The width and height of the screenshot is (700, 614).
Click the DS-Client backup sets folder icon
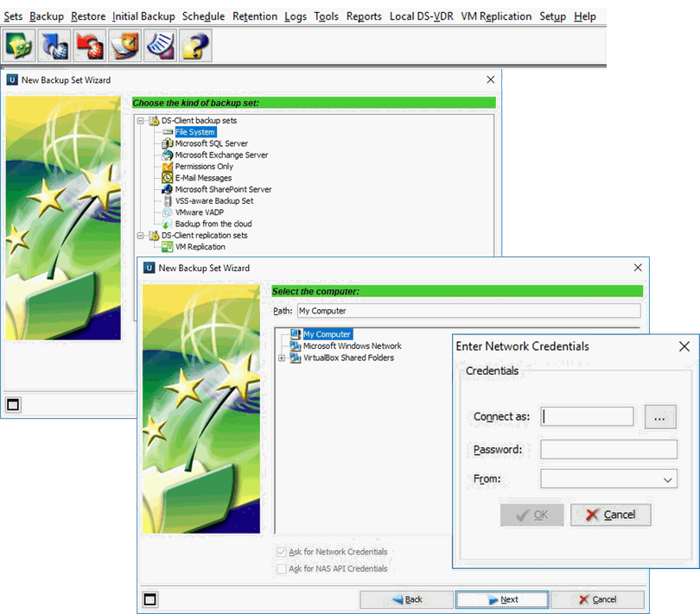[x=154, y=121]
